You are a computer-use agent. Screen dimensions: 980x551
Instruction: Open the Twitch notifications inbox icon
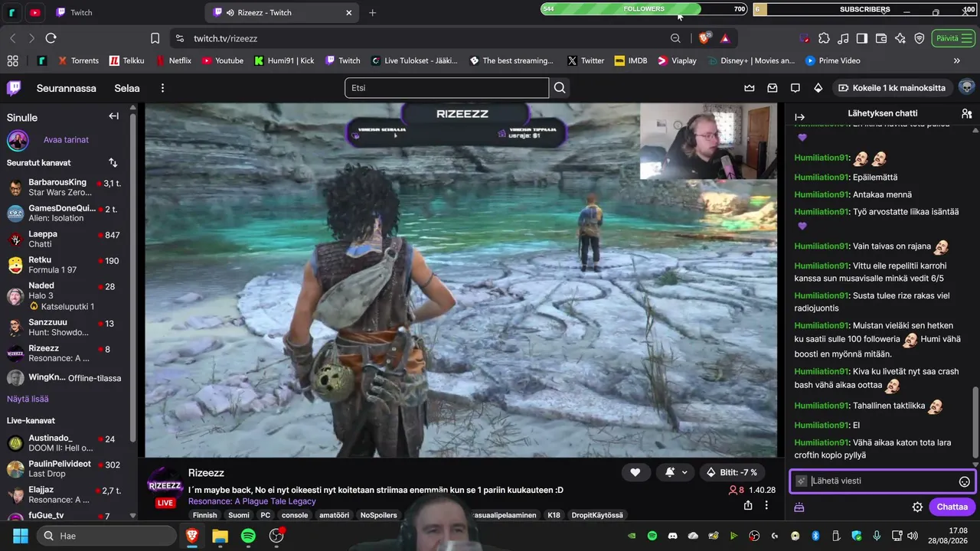point(773,88)
